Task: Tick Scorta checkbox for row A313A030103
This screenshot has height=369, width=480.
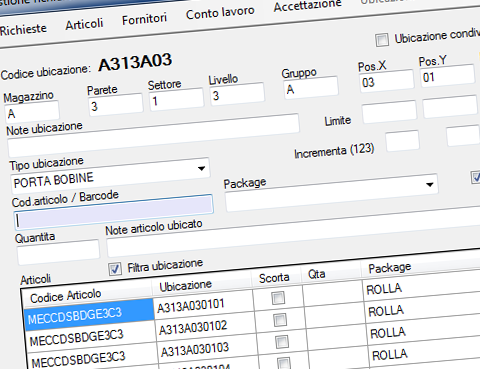Action: pyautogui.click(x=282, y=341)
